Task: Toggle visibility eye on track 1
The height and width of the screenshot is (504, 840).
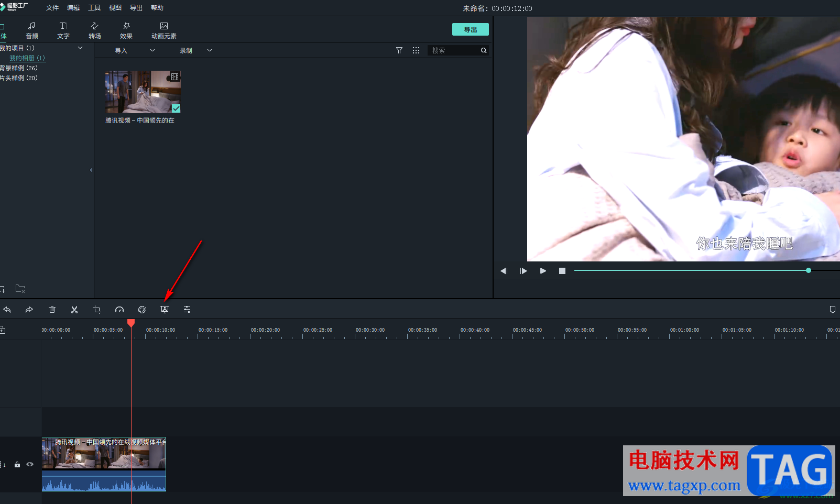Action: (30, 464)
